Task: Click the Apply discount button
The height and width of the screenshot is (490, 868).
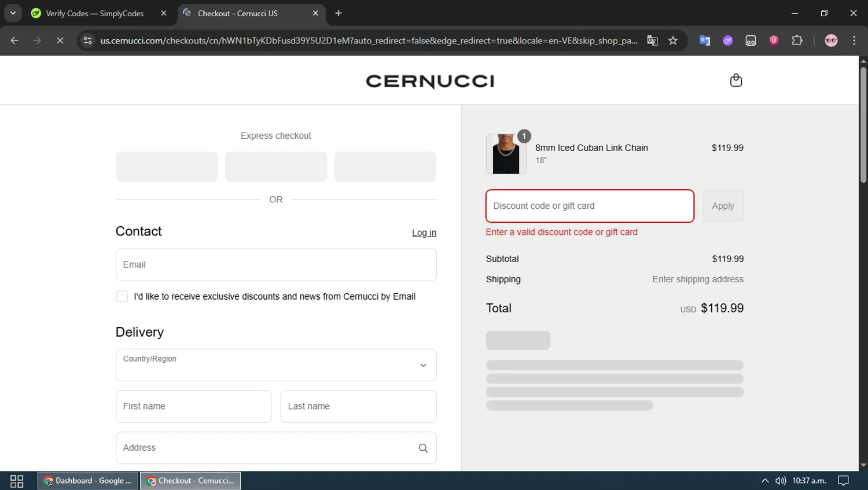Action: (x=723, y=206)
